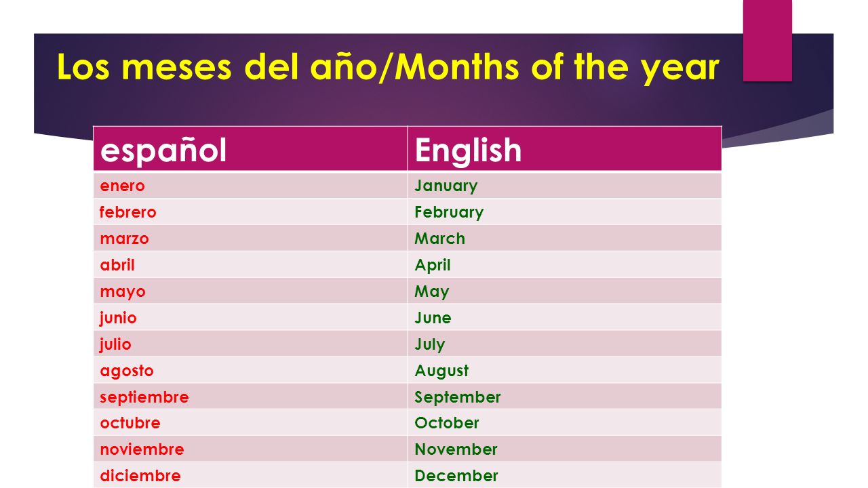
Task: Select the 'agosto' cell
Action: tap(250, 370)
